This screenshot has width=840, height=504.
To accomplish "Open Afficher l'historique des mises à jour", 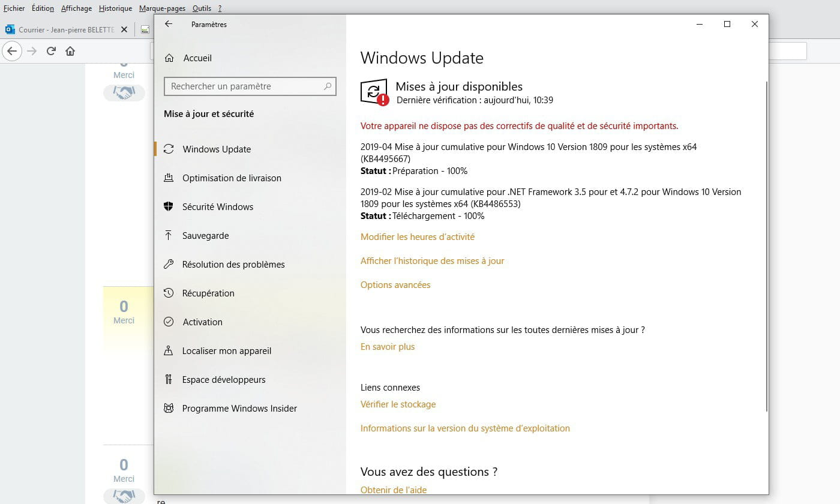I will (x=433, y=261).
